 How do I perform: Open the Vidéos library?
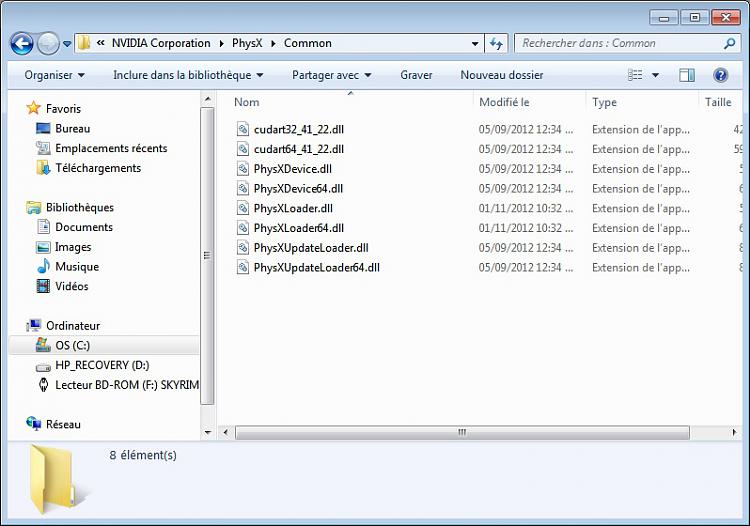coord(72,286)
